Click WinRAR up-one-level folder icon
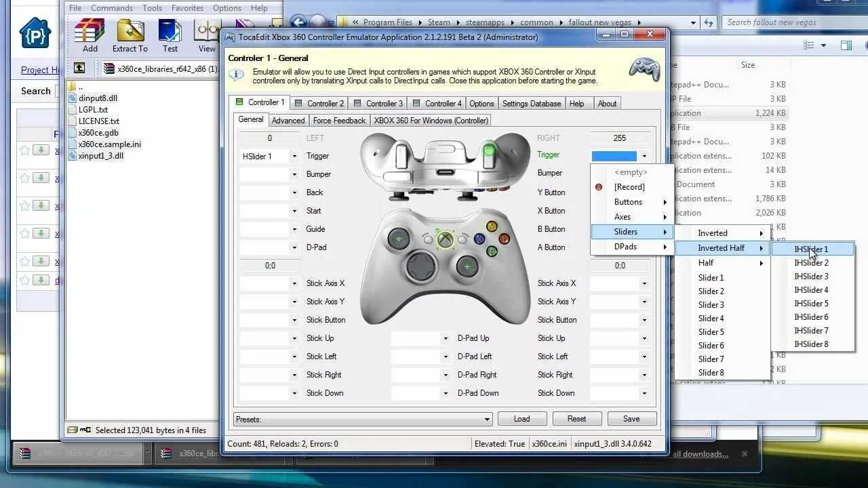Image resolution: width=868 pixels, height=488 pixels. 79,68
